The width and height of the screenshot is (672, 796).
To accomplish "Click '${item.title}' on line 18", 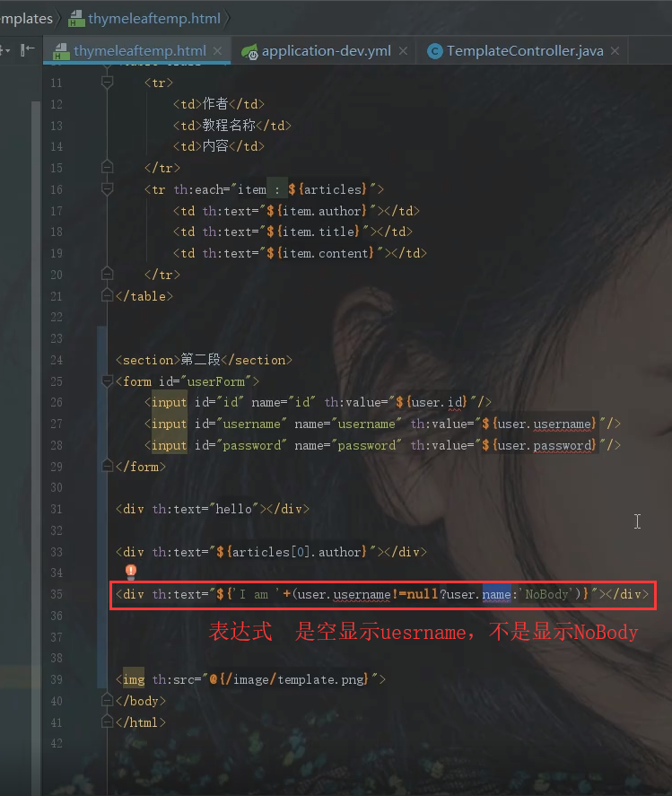I will (313, 232).
